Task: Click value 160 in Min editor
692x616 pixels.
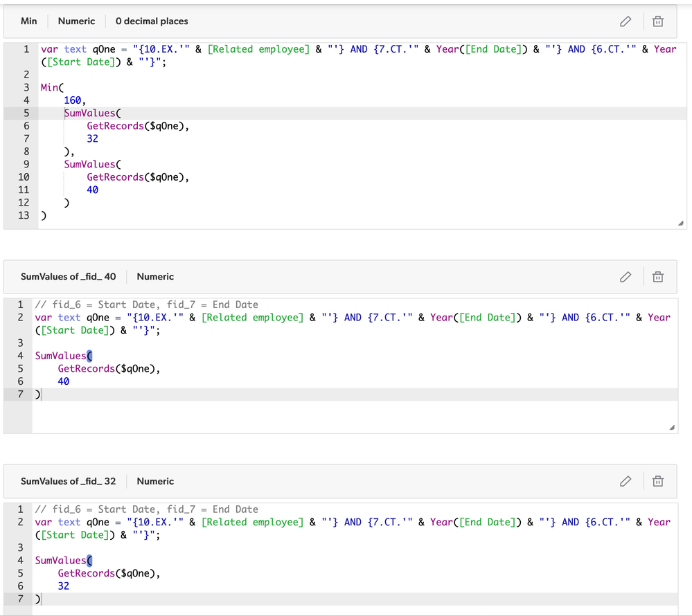Action: coord(72,100)
